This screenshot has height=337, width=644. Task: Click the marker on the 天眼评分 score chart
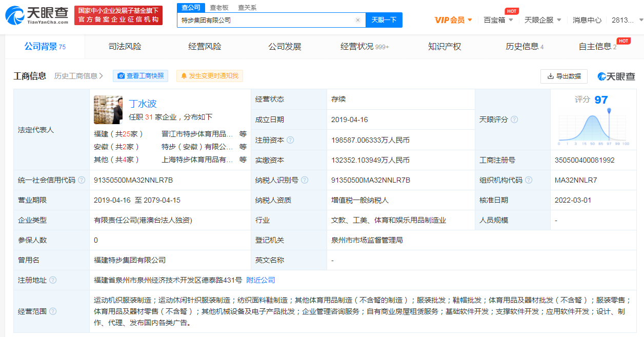608,109
